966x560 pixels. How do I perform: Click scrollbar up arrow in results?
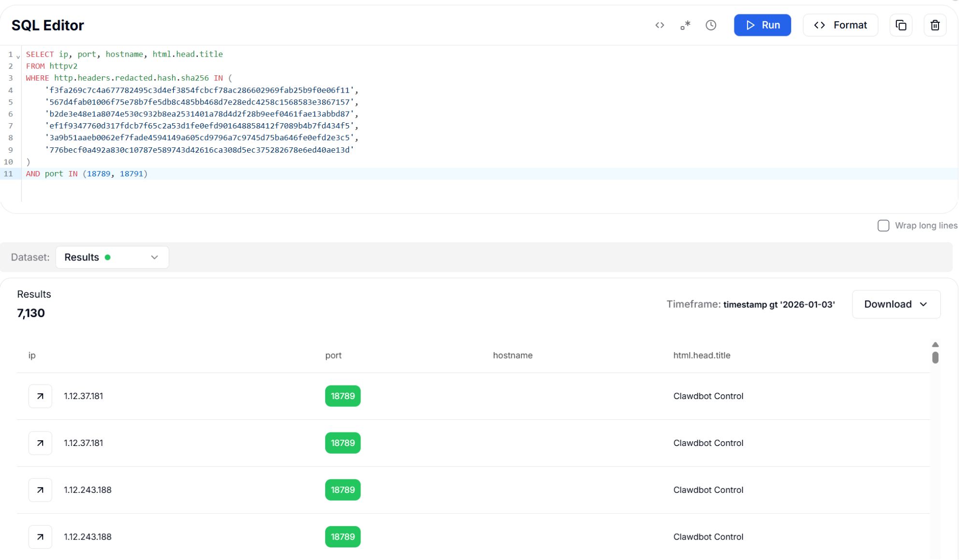pyautogui.click(x=935, y=345)
